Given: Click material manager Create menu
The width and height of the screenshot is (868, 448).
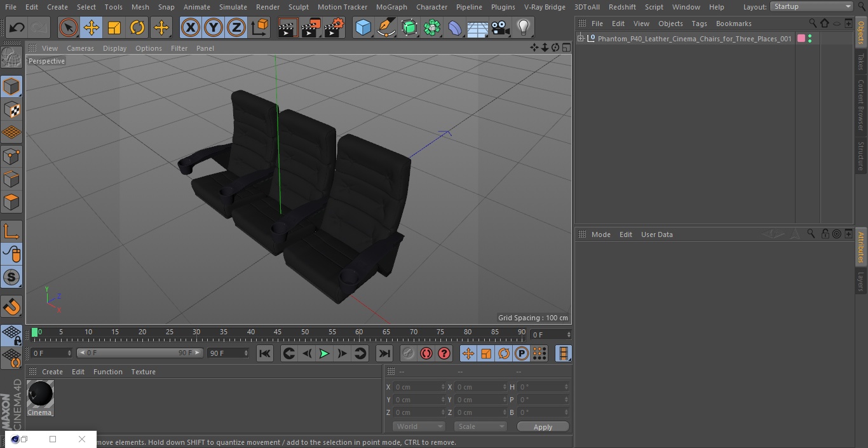Looking at the screenshot, I should (52, 372).
